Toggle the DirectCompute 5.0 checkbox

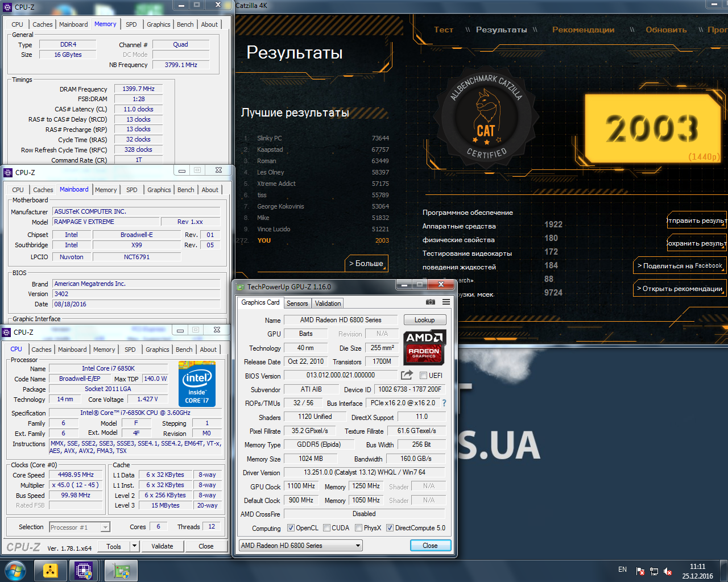[x=390, y=528]
